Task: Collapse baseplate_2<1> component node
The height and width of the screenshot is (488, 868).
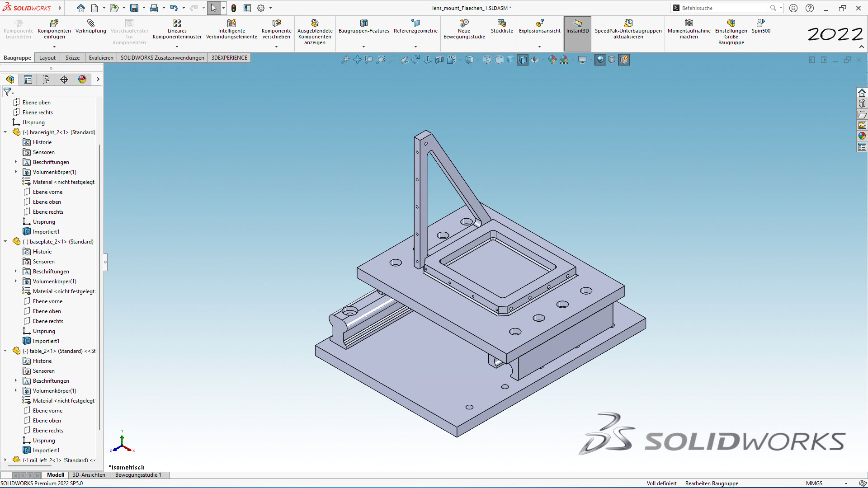Action: point(5,242)
